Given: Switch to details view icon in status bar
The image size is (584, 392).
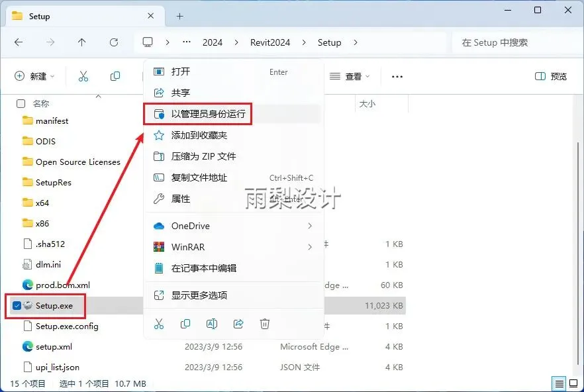Looking at the screenshot, I should [559, 383].
